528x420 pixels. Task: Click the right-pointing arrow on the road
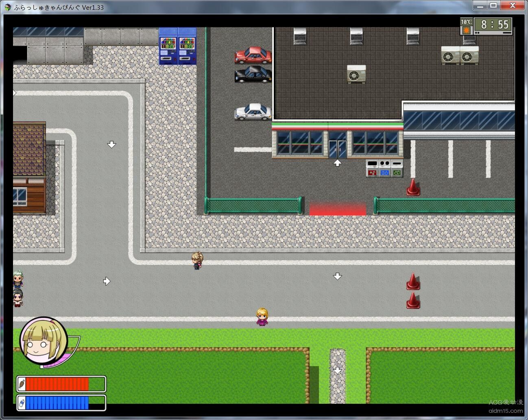click(107, 281)
